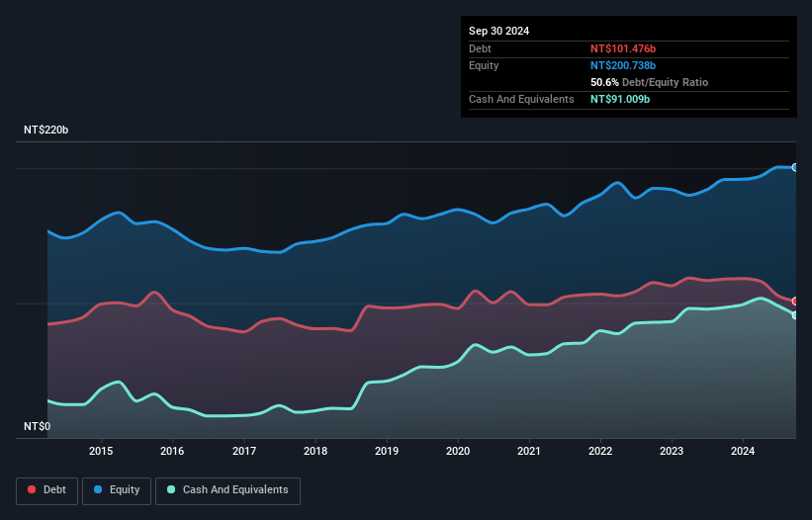The width and height of the screenshot is (812, 520).
Task: Click the 2021 axis label
Action: coord(529,451)
